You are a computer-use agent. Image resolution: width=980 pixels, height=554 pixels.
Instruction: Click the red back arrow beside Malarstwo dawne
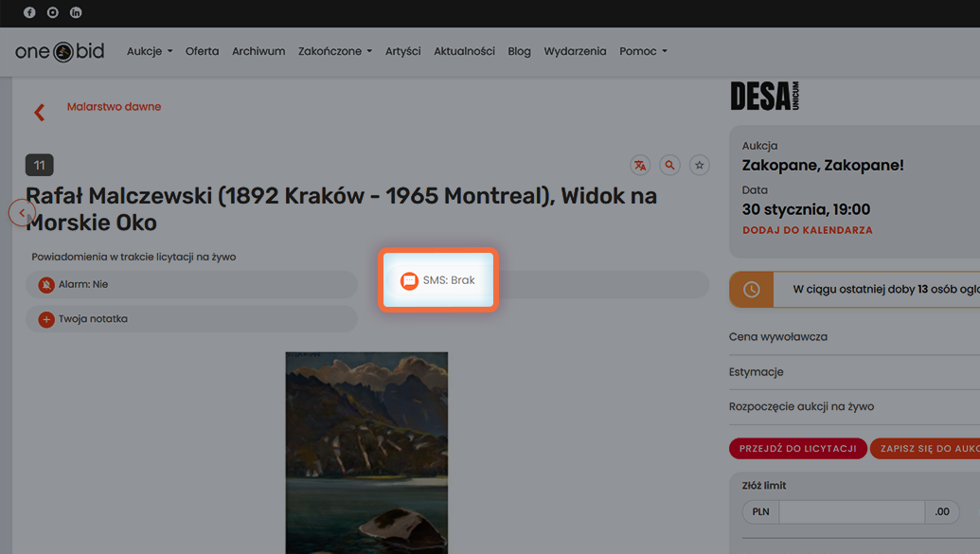[x=40, y=113]
